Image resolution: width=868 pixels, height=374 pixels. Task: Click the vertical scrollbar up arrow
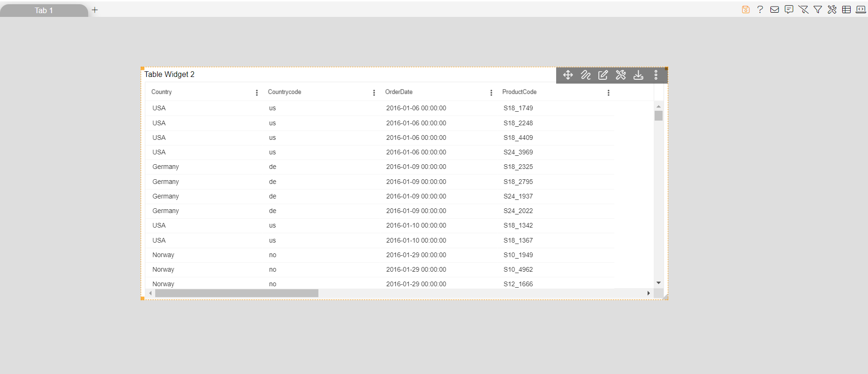point(658,107)
